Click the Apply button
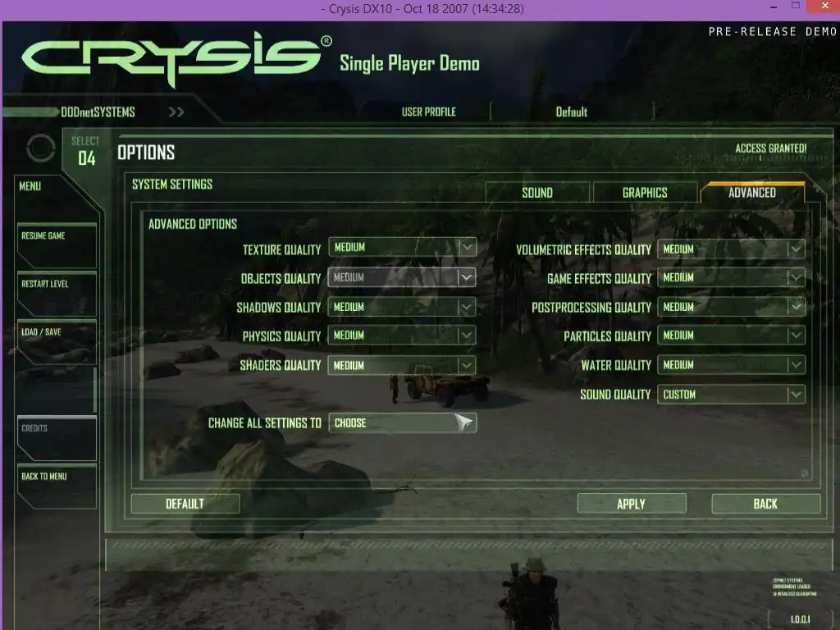The height and width of the screenshot is (630, 840). click(632, 504)
